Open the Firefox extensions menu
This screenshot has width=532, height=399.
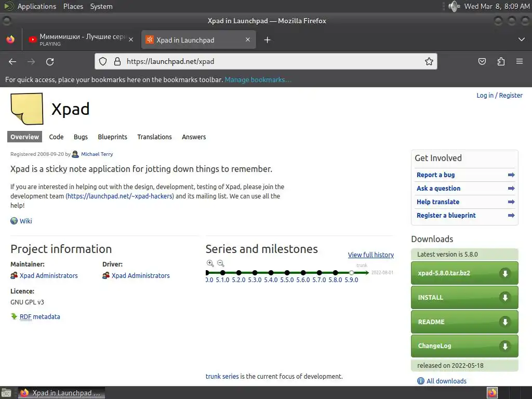coord(501,61)
